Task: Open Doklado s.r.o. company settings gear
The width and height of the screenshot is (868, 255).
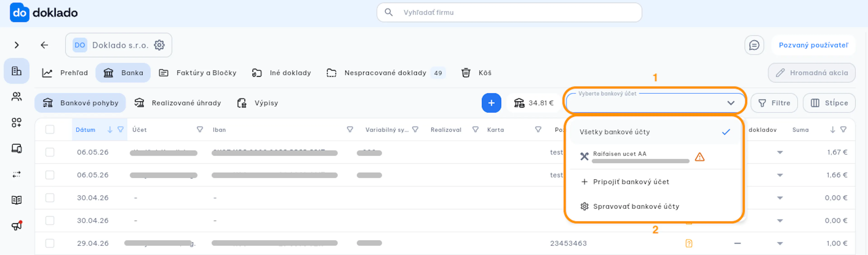Action: pos(159,45)
